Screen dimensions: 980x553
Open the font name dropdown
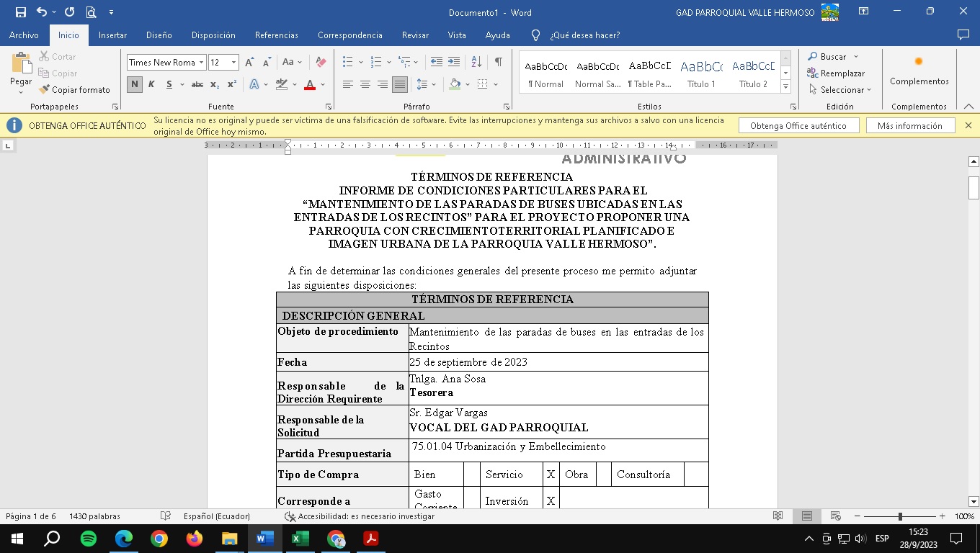coord(202,63)
